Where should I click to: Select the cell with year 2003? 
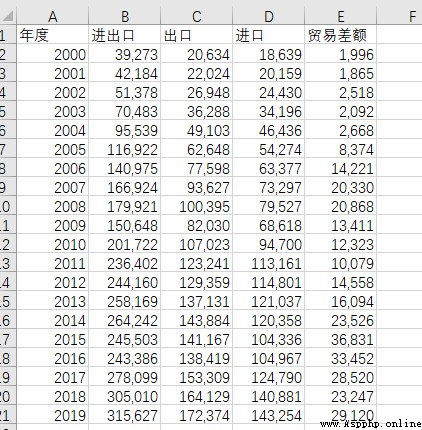[53, 111]
